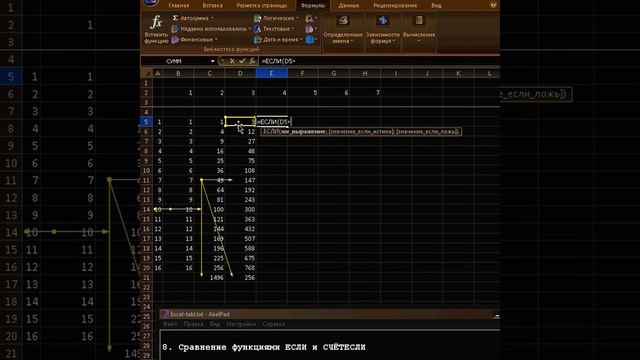
Task: Select column header H
Action: pyautogui.click(x=365, y=73)
